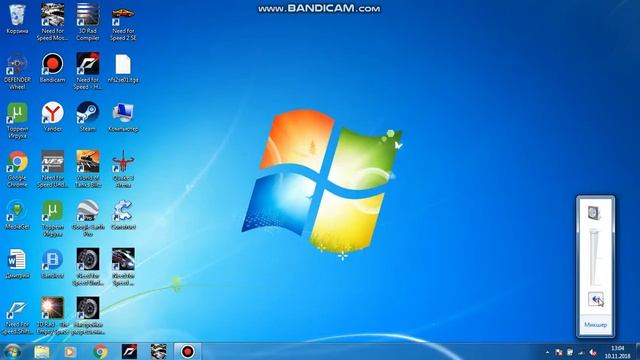Select the Construct gear-shaped shortcut
The height and width of the screenshot is (360, 640).
tap(123, 215)
